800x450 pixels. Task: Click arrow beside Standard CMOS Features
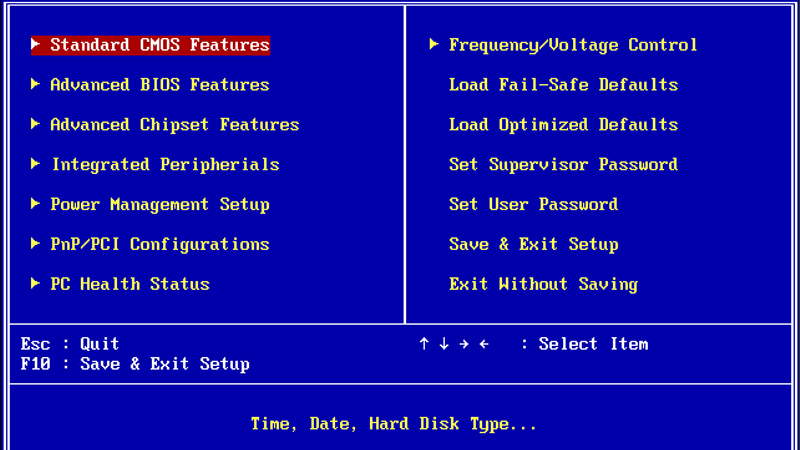click(x=35, y=44)
